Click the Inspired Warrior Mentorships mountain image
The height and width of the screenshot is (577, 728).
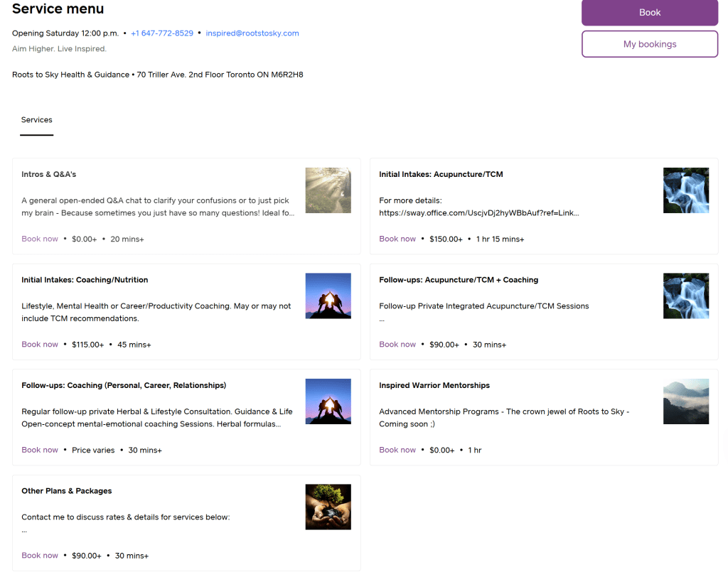(x=685, y=401)
